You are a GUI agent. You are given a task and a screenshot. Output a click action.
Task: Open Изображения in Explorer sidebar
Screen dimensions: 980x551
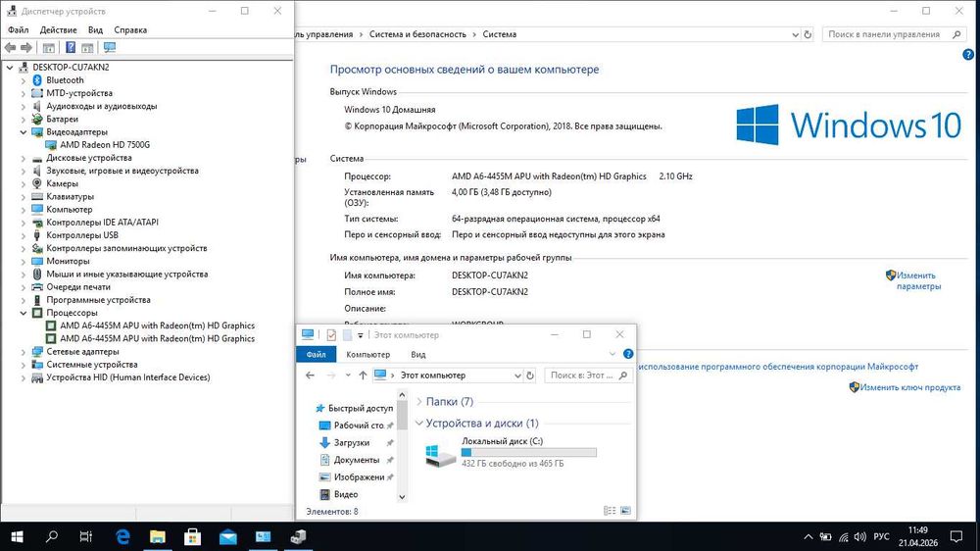tap(359, 476)
